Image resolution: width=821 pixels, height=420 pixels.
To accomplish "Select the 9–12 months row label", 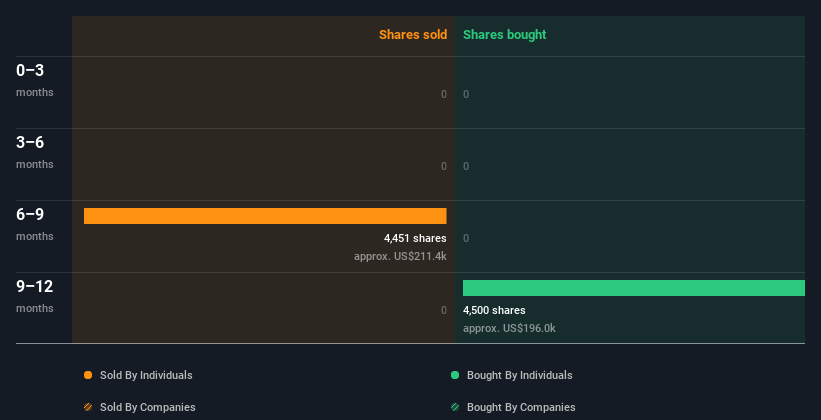I will [x=35, y=296].
